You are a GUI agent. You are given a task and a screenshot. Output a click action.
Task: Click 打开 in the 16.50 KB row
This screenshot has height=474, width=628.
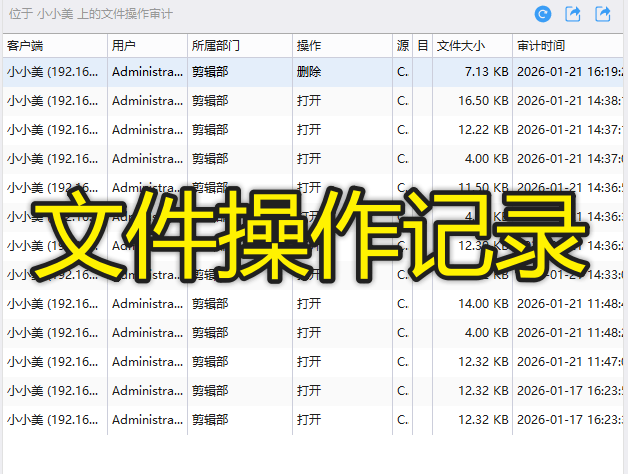click(x=309, y=101)
